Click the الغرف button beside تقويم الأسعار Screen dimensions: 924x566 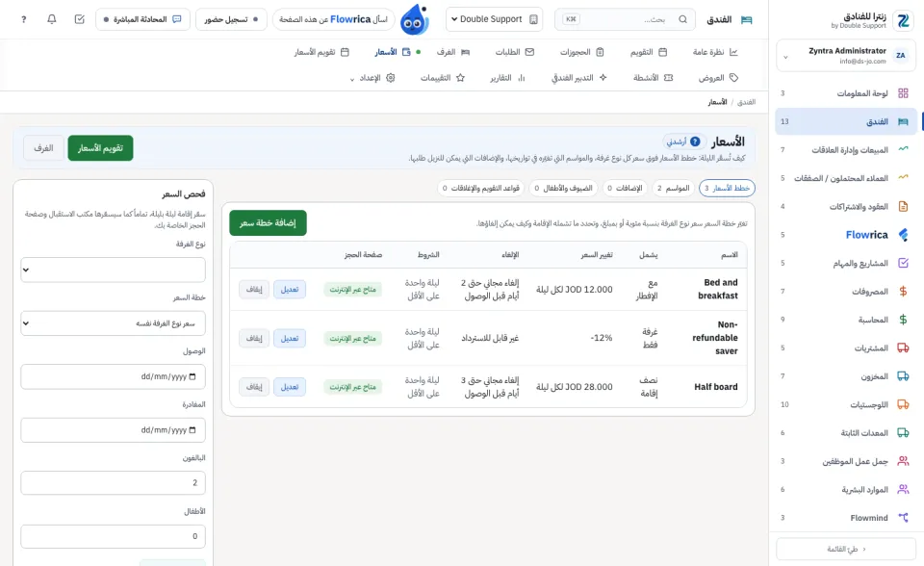(43, 148)
